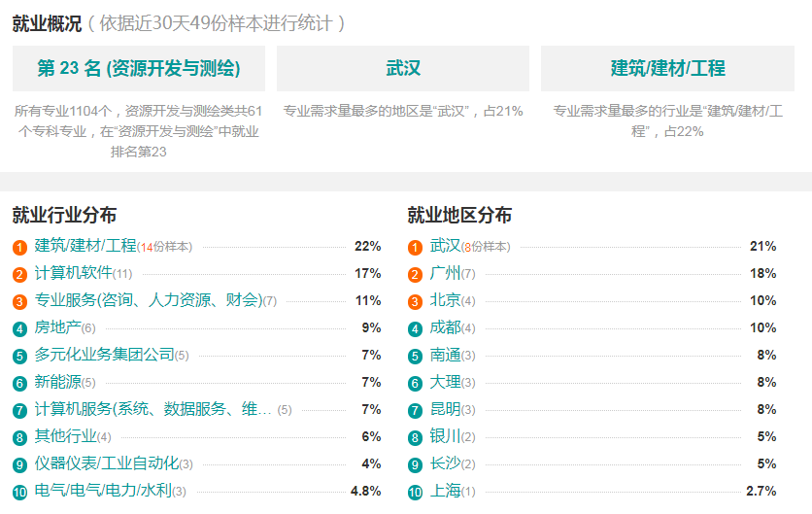Click the 第 23 名 ranking header box
Viewport: 812px width, 514px height.
(139, 68)
